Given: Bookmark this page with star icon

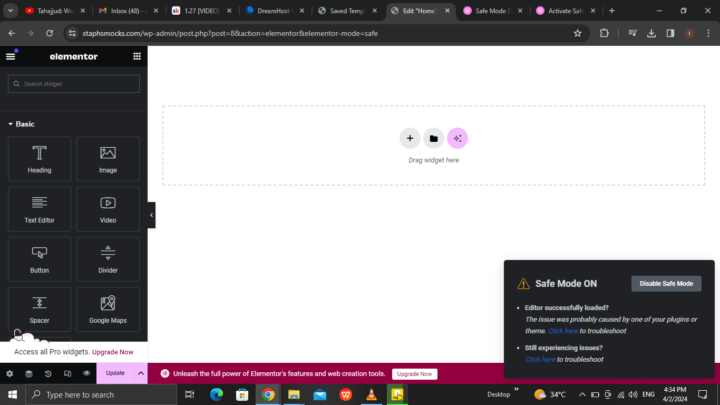Looking at the screenshot, I should (x=578, y=33).
